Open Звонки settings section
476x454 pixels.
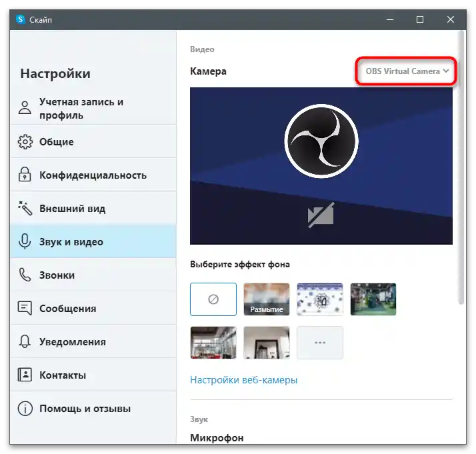(x=93, y=275)
